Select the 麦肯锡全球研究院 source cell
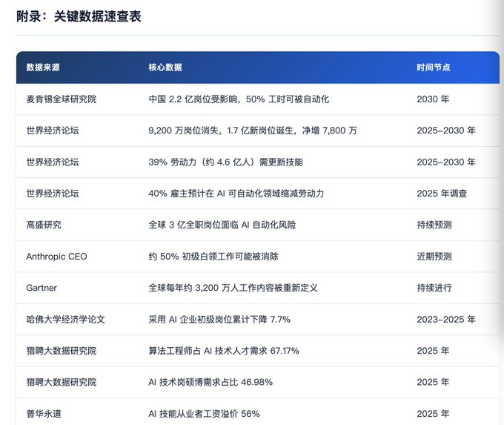This screenshot has width=504, height=425. [62, 99]
